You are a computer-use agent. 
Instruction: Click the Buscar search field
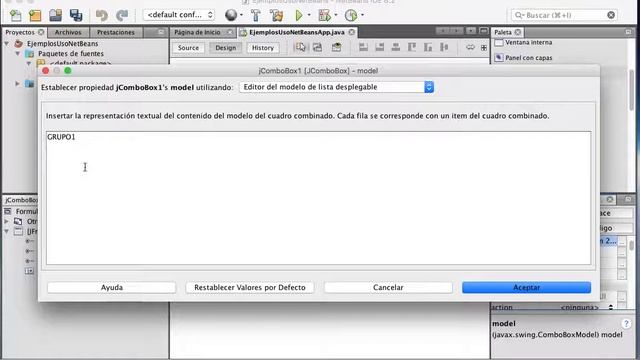(563, 15)
